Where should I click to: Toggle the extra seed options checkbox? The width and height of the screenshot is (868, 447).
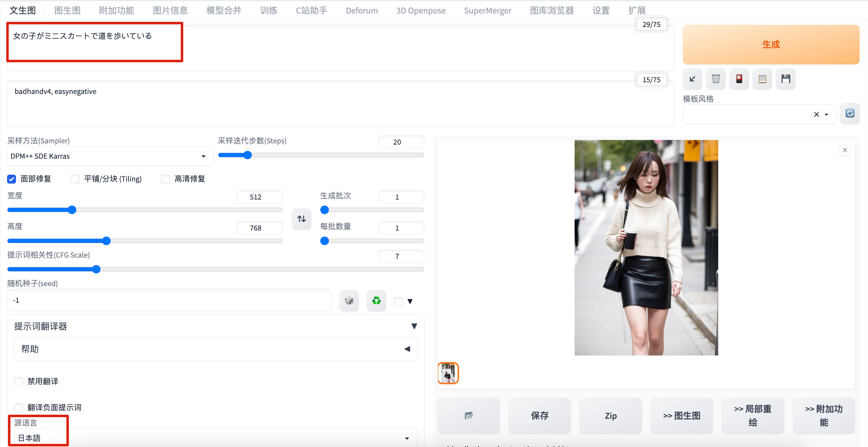[398, 301]
